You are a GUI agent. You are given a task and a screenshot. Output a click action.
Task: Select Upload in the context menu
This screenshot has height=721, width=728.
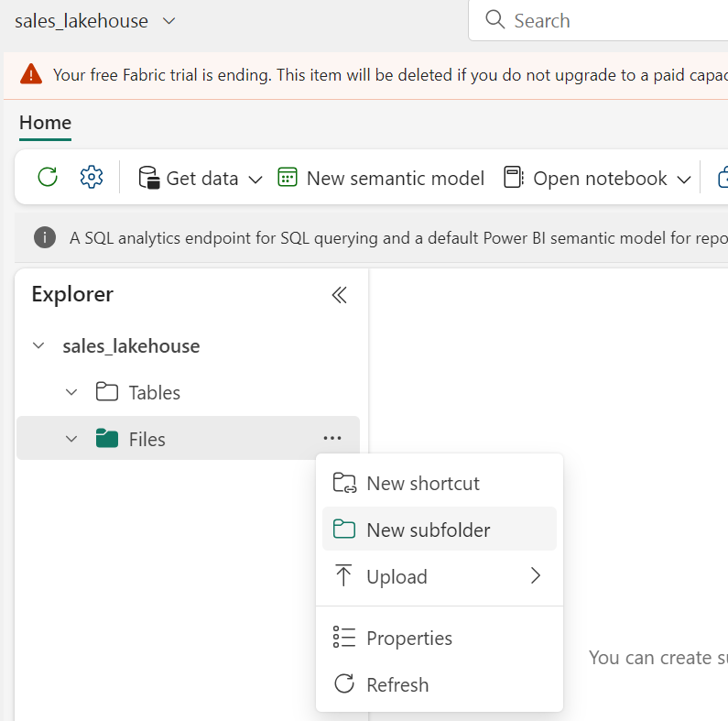coord(440,576)
